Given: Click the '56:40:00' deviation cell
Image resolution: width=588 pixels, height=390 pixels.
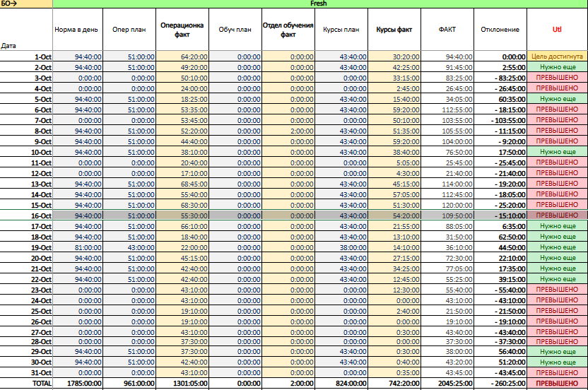Looking at the screenshot, I should 500,351.
